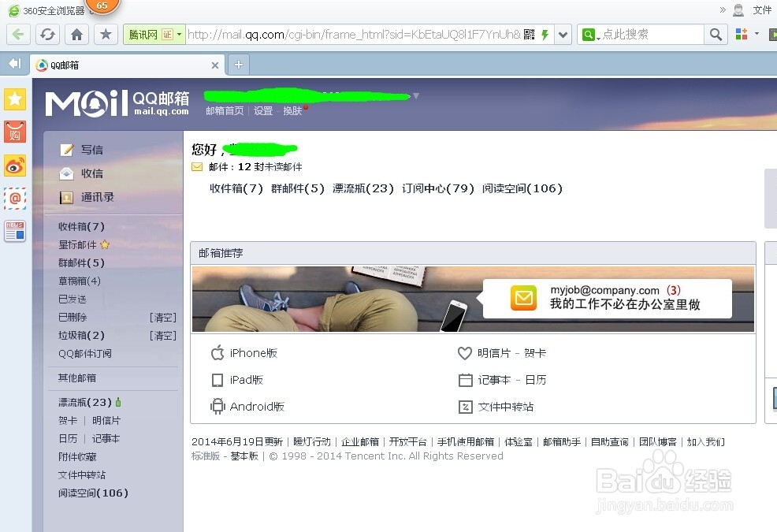Open a new tab with plus button
Viewport: 777px width, 532px height.
[238, 65]
